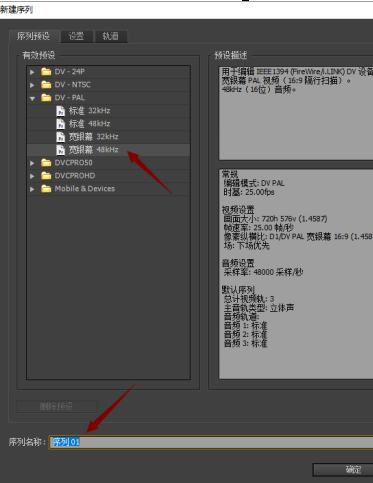Select the DV - PAL folder label

[70, 98]
